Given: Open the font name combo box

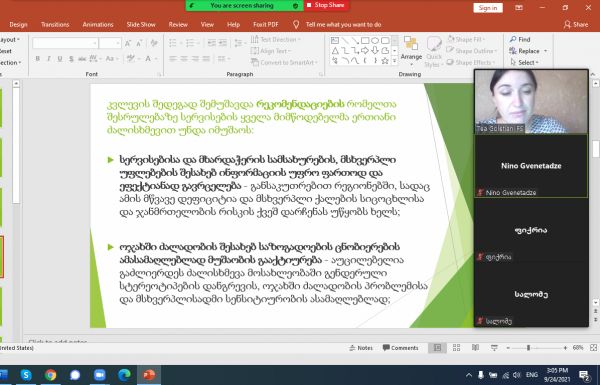Looking at the screenshot, I should coord(65,43).
